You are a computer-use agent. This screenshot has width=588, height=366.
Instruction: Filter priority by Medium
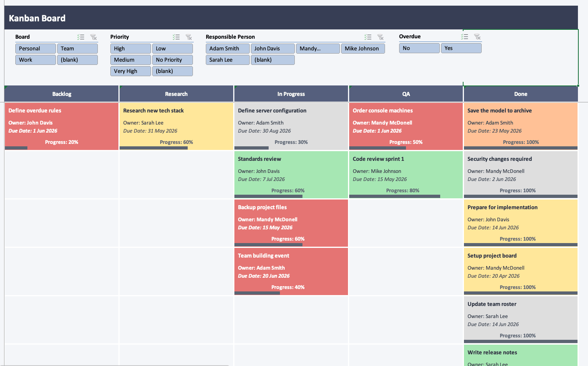pos(130,60)
